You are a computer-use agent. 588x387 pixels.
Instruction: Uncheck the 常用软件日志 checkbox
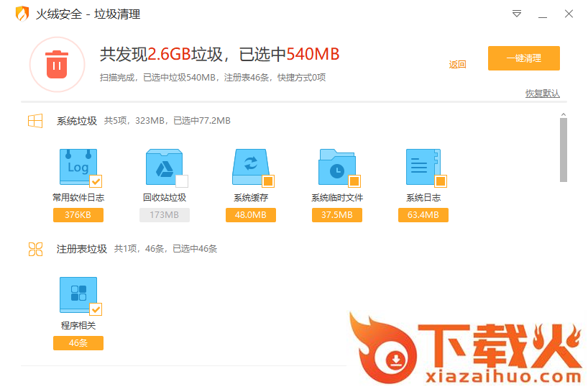pos(96,181)
